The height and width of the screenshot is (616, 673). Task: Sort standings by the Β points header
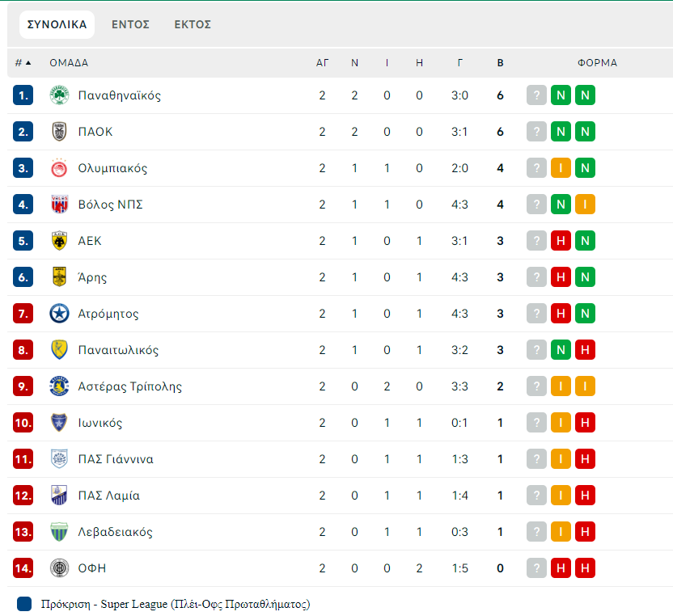(x=500, y=63)
